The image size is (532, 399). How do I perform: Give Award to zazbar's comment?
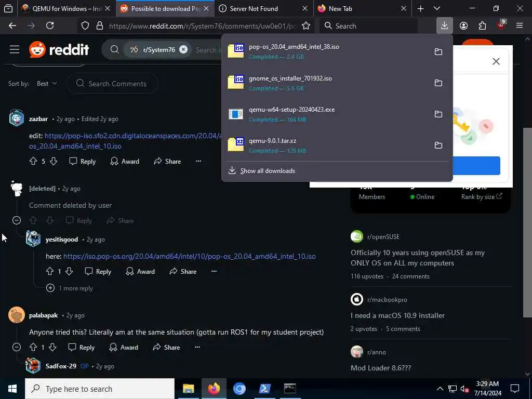pyautogui.click(x=125, y=161)
